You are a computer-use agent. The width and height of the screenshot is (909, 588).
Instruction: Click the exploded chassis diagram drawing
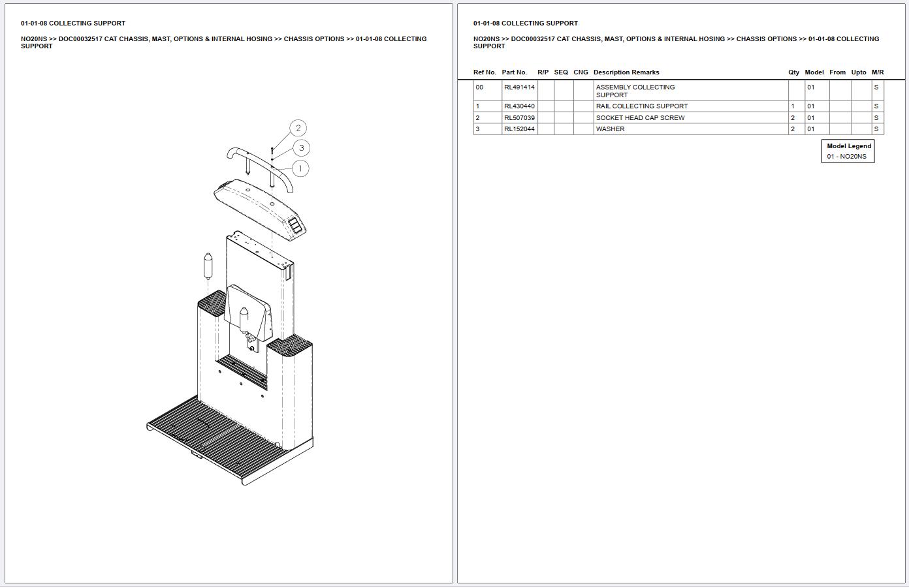pos(230,302)
